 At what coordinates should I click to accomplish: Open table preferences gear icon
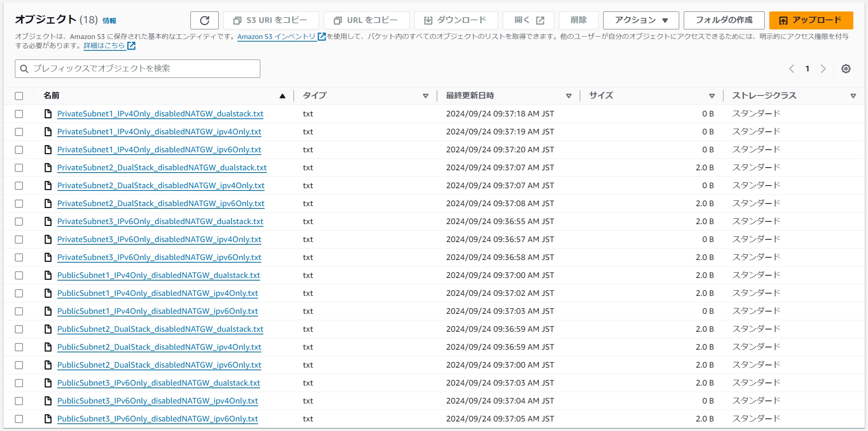click(845, 69)
